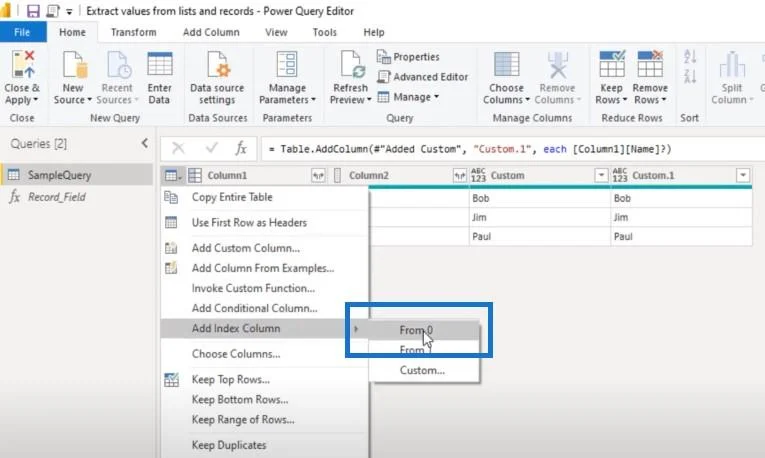765x458 pixels.
Task: Open the Manage Parameters dropdown arrow
Action: (313, 100)
